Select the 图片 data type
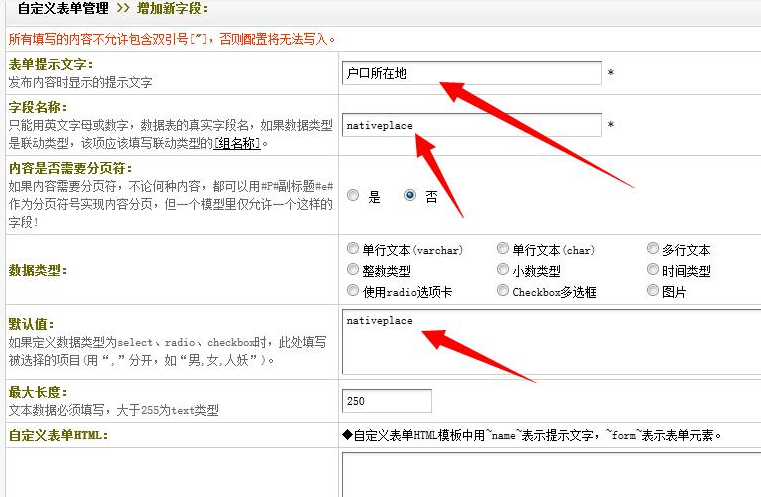761x497 pixels. point(653,291)
